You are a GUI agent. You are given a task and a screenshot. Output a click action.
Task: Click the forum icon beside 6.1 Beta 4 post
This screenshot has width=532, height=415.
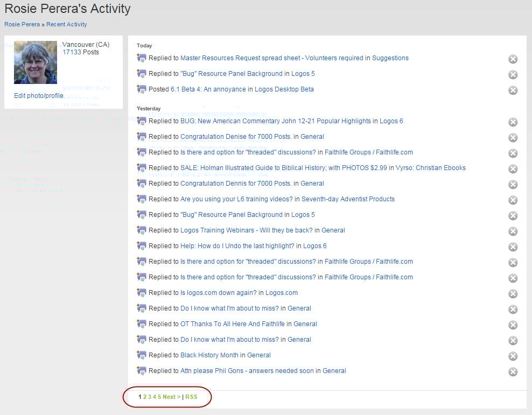coord(142,89)
